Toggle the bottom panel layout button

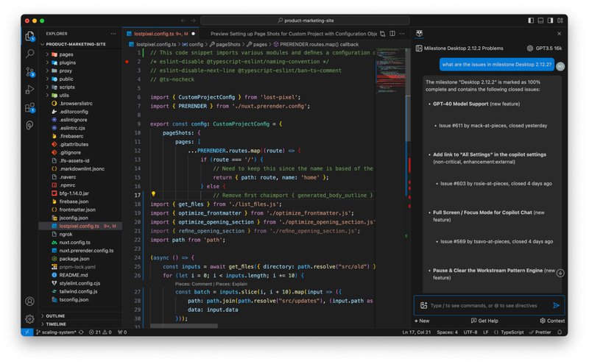(540, 21)
